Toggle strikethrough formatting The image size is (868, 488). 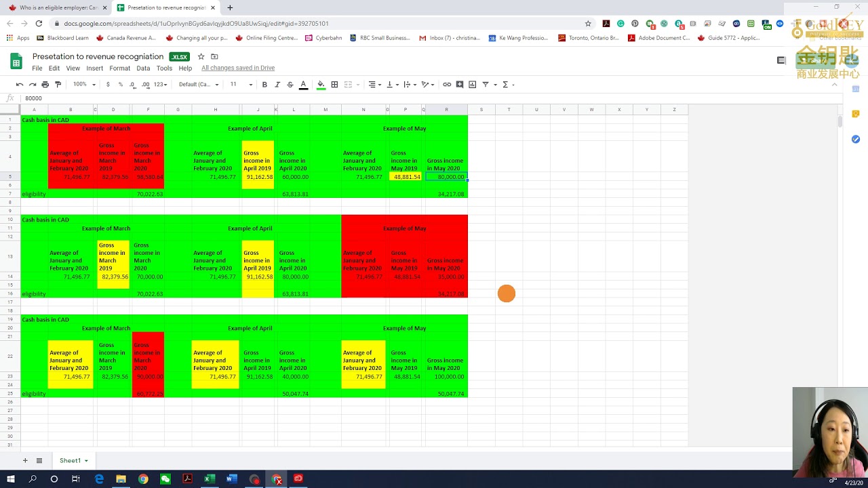[x=290, y=85]
